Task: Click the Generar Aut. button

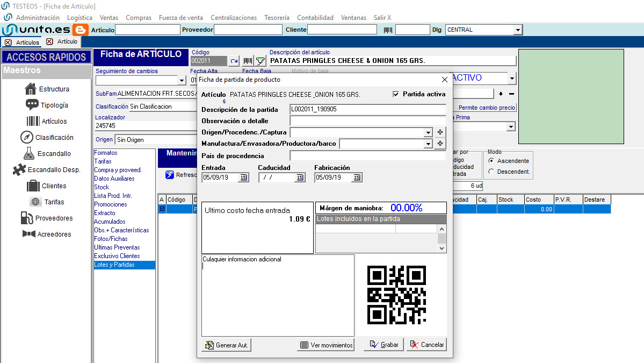Action: click(226, 345)
